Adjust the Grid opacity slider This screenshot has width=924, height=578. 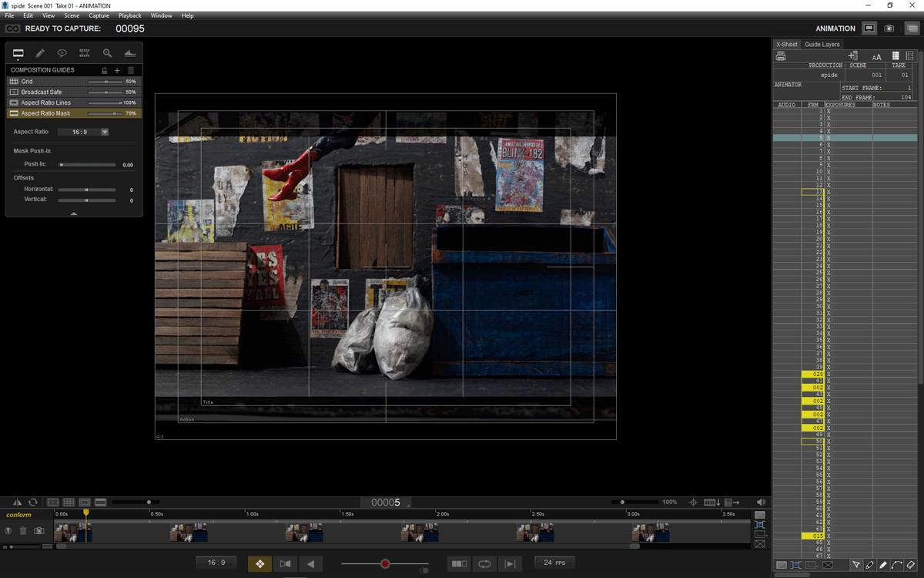(x=105, y=81)
